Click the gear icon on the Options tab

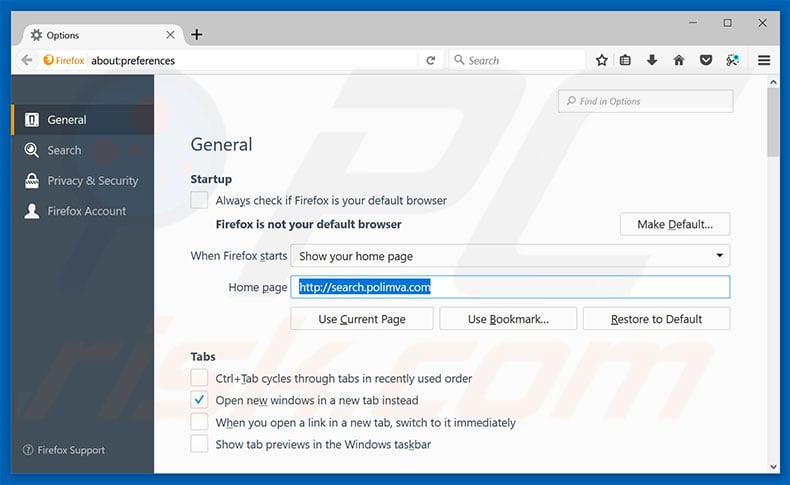coord(36,35)
